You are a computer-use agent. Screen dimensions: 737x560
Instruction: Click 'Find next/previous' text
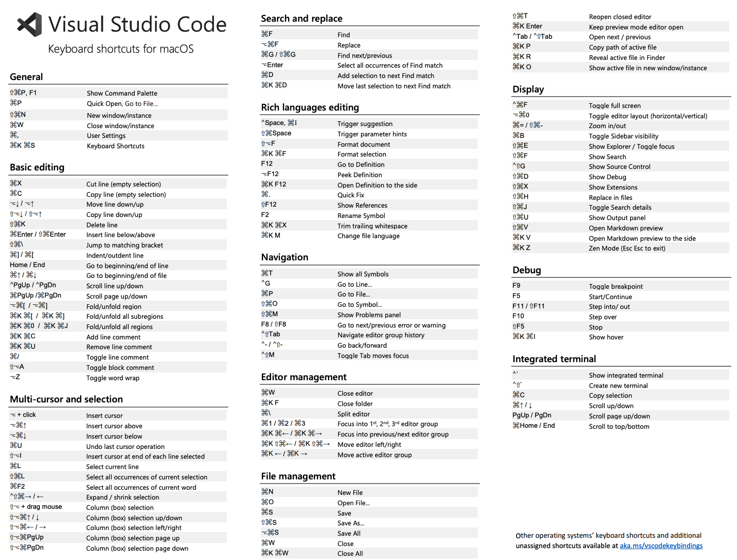(365, 56)
